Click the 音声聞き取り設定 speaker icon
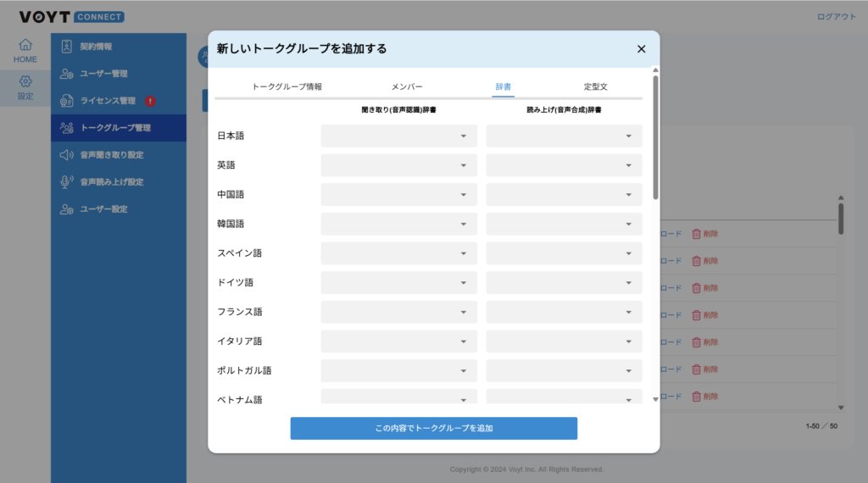The image size is (868, 483). pyautogui.click(x=67, y=155)
